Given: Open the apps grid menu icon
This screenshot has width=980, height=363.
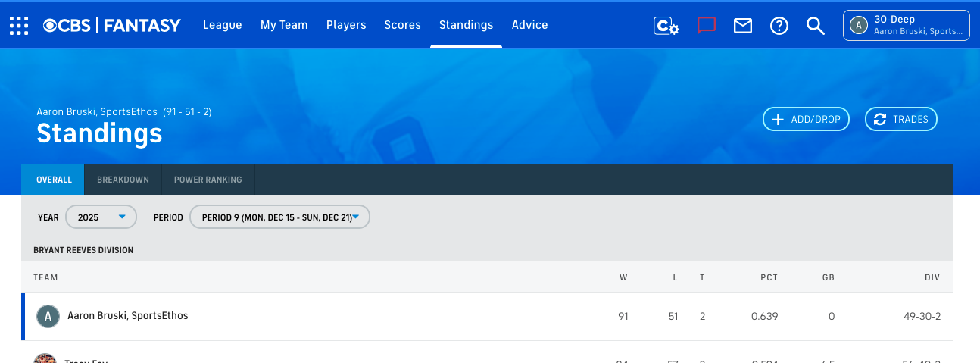Looking at the screenshot, I should tap(19, 25).
